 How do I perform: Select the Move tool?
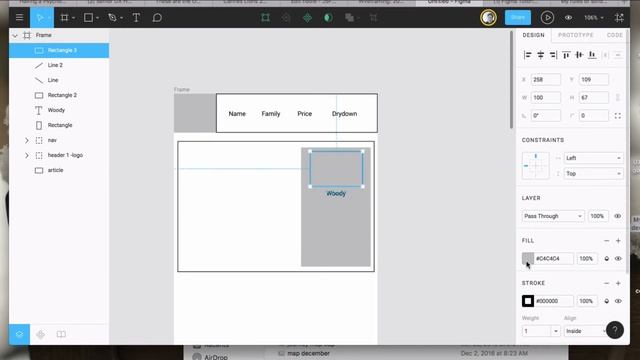click(x=40, y=18)
